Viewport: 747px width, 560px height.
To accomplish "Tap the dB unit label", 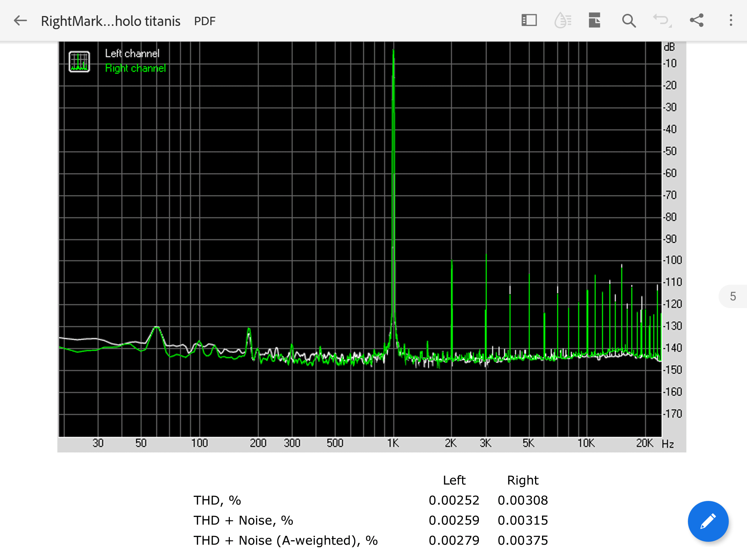I will click(669, 47).
